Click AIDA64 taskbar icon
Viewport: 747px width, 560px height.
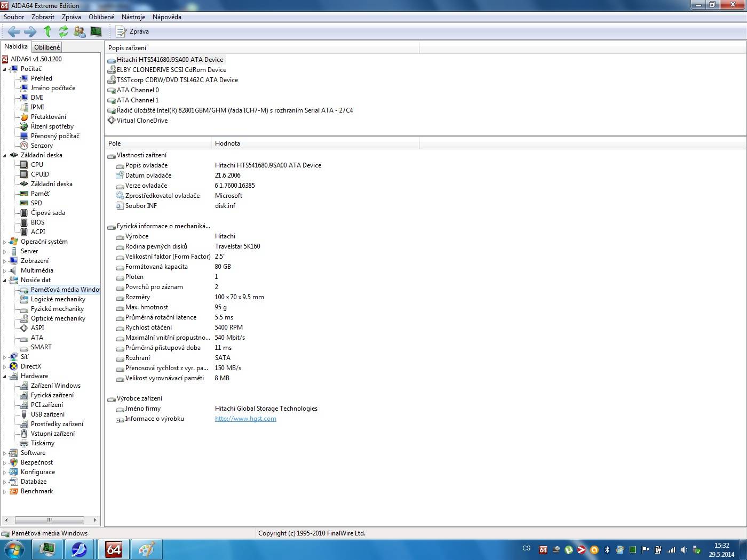pos(114,549)
